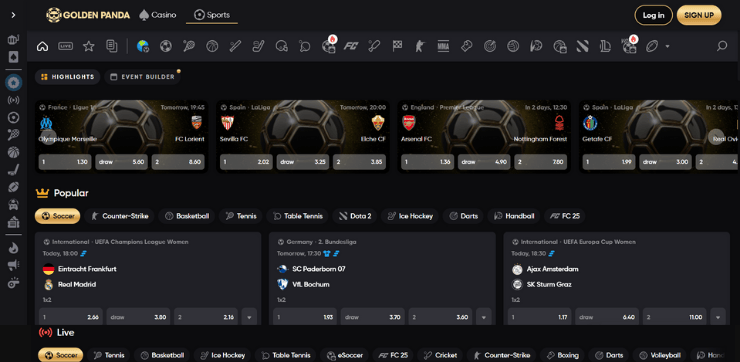Screen dimensions: 740x362
Task: Select Dota 2 in Popular filters
Action: 354,216
